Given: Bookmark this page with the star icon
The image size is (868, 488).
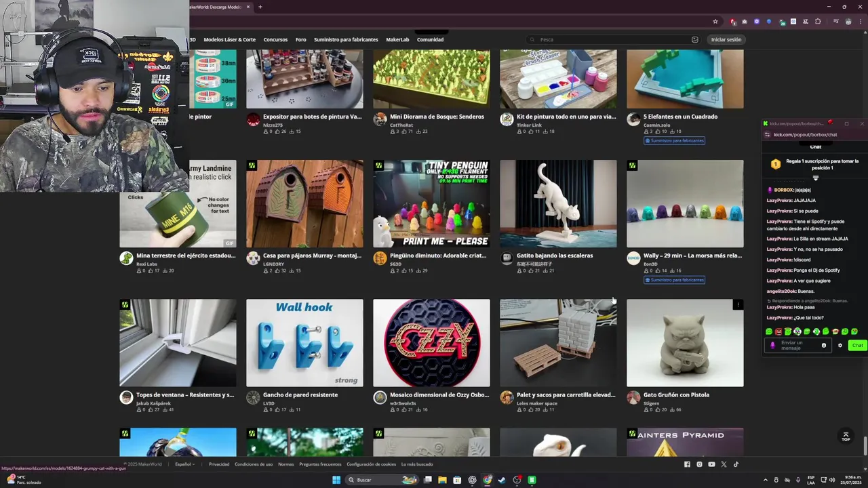Looking at the screenshot, I should tap(715, 22).
